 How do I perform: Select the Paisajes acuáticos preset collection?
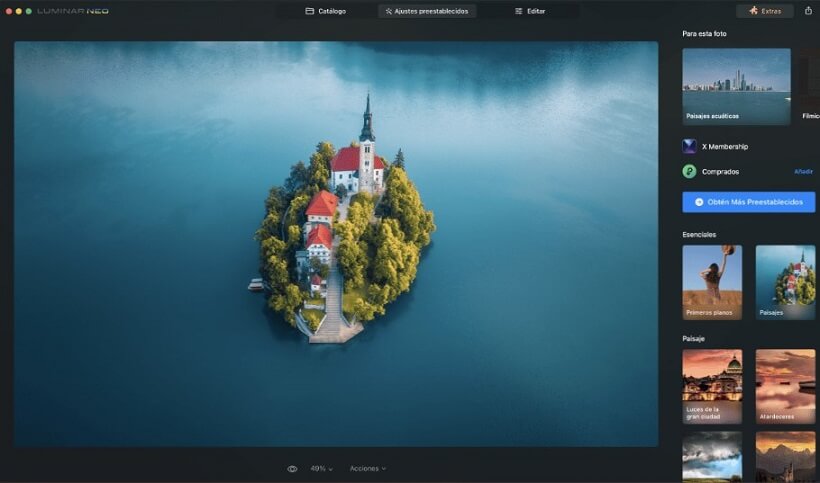click(736, 87)
